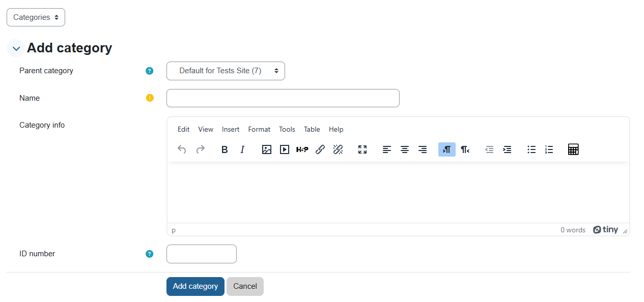Click the required-field icon next to Name
Image resolution: width=644 pixels, height=302 pixels.
pyautogui.click(x=150, y=98)
